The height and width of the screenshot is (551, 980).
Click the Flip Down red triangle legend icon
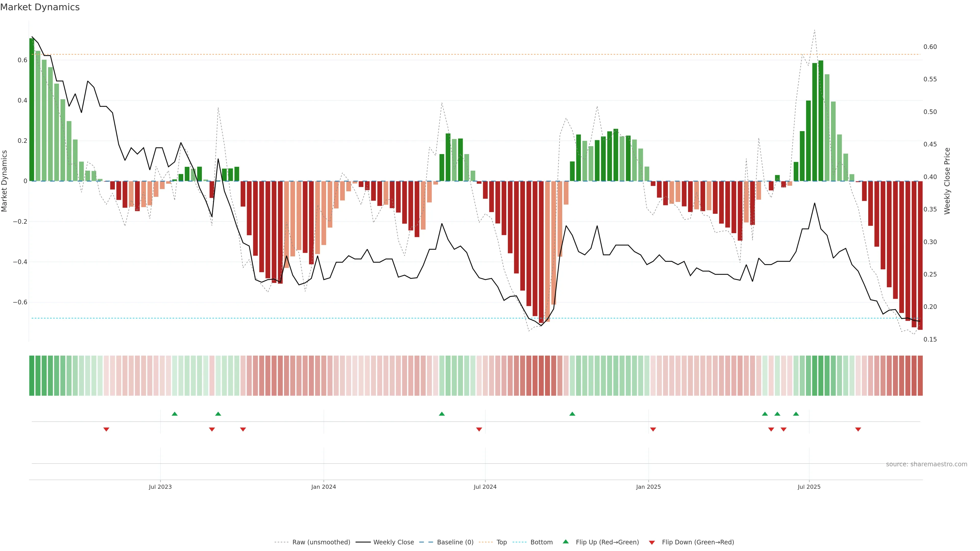tap(652, 542)
